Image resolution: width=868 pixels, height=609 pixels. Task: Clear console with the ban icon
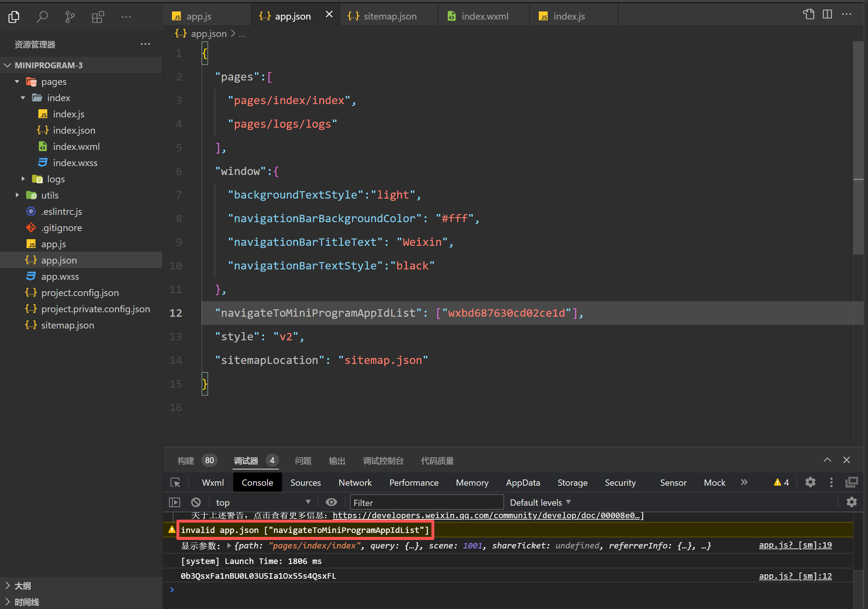coord(196,502)
